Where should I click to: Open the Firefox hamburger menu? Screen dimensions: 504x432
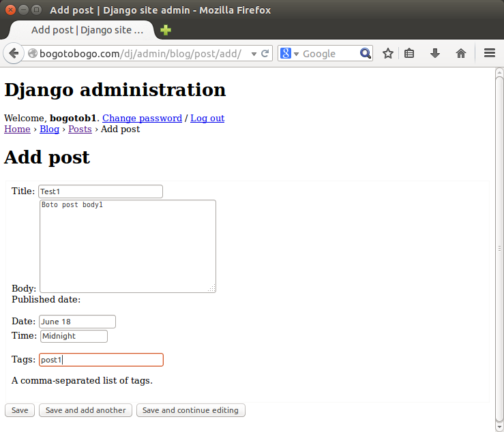(490, 53)
